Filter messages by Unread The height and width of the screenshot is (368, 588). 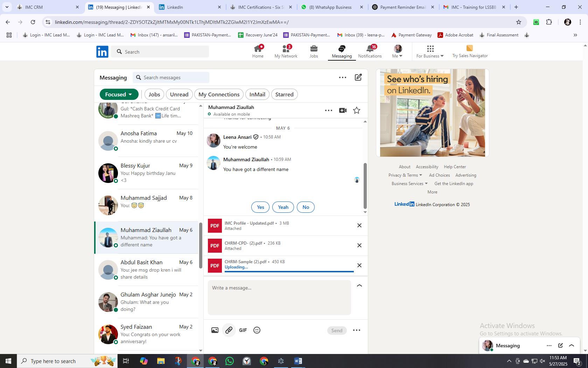(179, 94)
